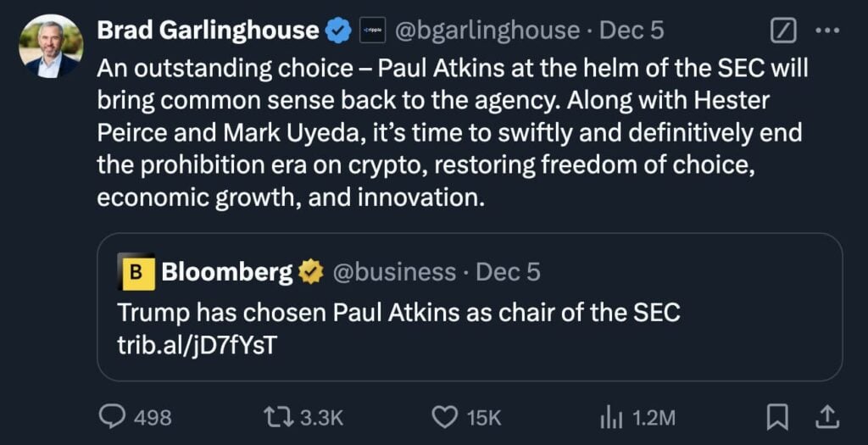The image size is (868, 445).
Task: Open the @business handle
Action: [394, 272]
